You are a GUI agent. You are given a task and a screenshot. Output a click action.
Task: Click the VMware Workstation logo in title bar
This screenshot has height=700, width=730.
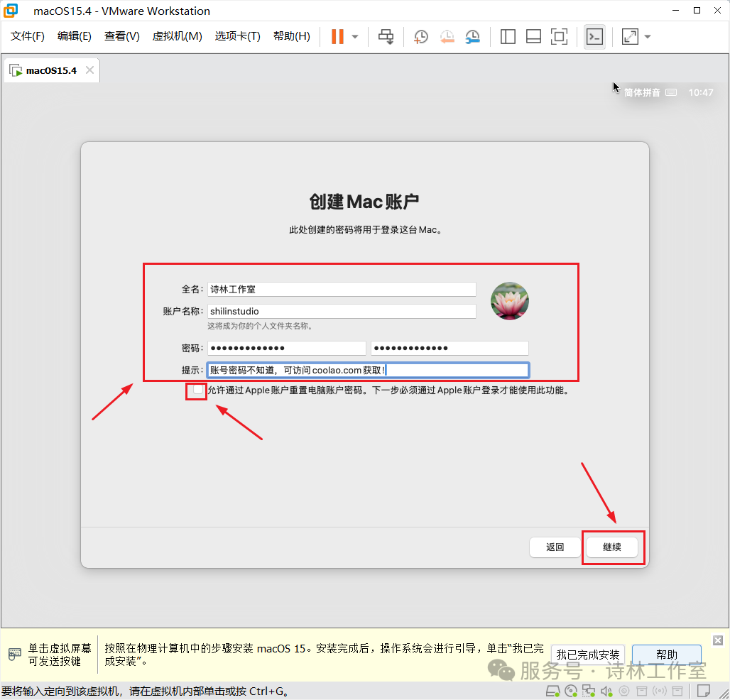click(x=10, y=10)
